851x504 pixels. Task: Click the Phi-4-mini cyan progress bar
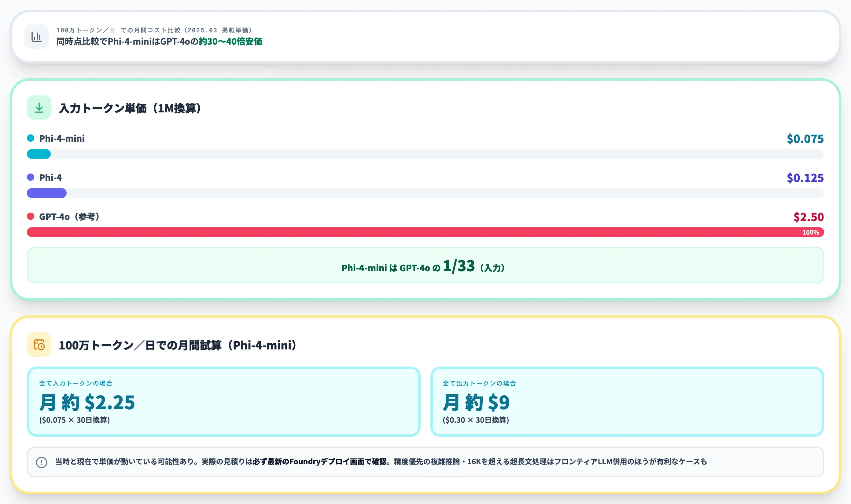[39, 154]
